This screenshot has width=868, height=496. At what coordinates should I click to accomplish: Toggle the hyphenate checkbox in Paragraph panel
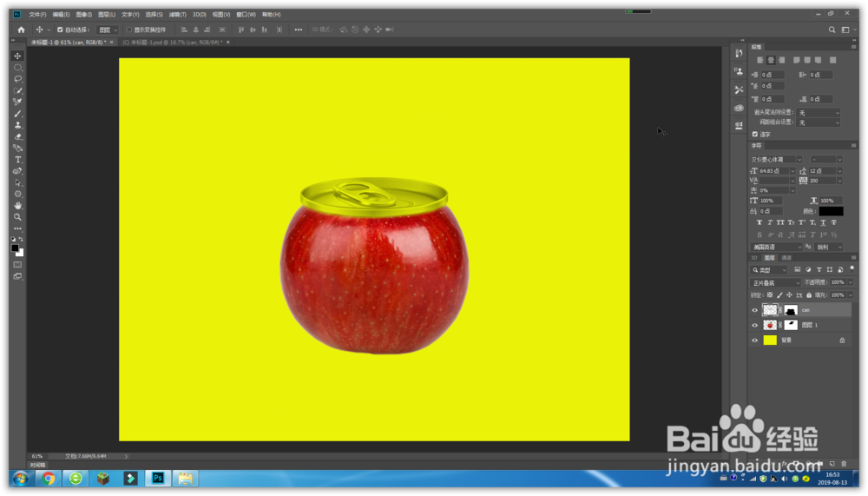(x=754, y=134)
